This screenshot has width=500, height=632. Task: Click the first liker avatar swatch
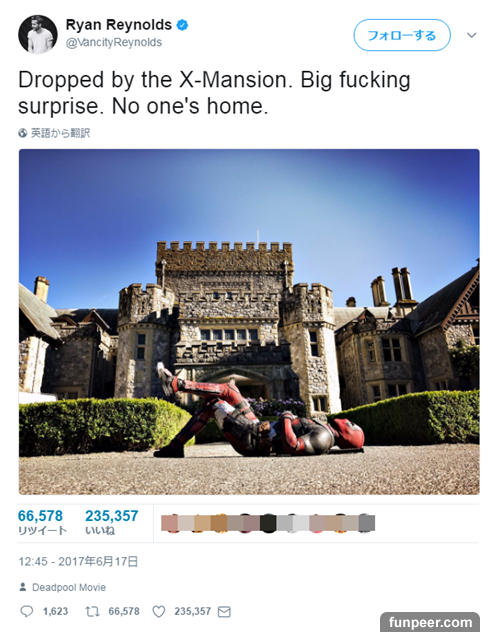tap(169, 523)
